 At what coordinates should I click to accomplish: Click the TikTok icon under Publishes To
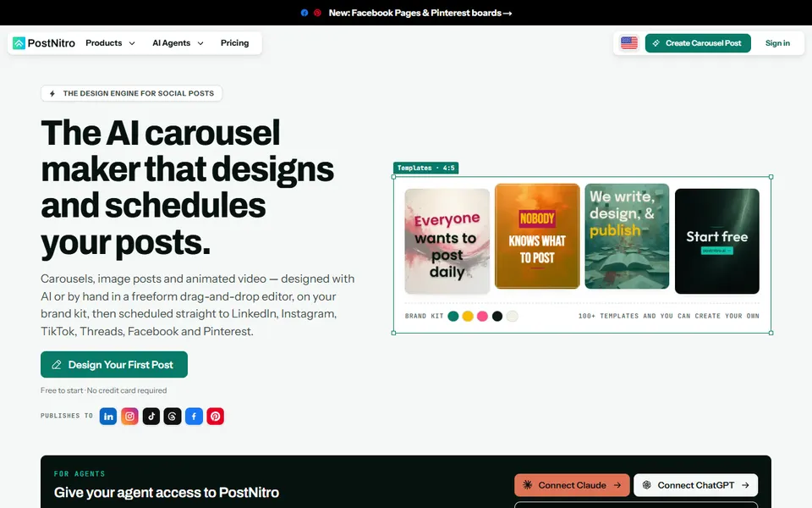click(x=151, y=417)
